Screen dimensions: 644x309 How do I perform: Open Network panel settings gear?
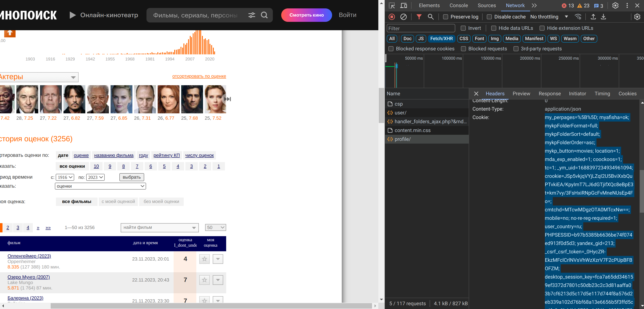(637, 17)
